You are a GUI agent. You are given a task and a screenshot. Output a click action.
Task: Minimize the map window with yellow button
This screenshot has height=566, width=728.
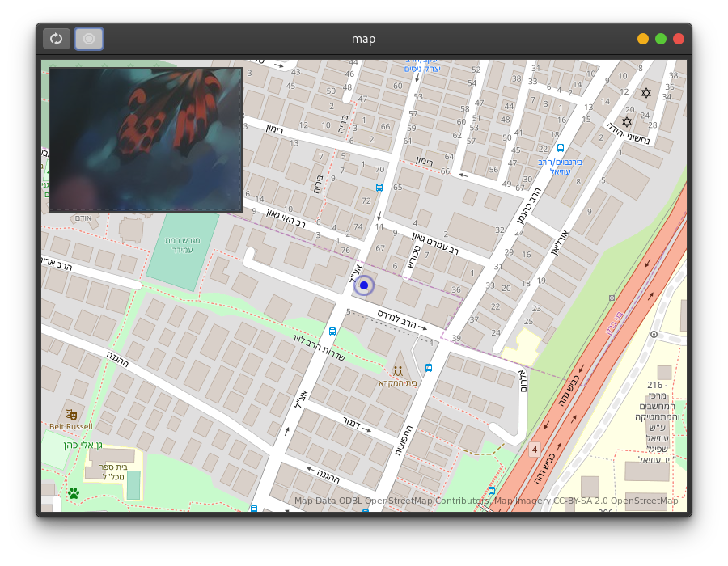[643, 39]
